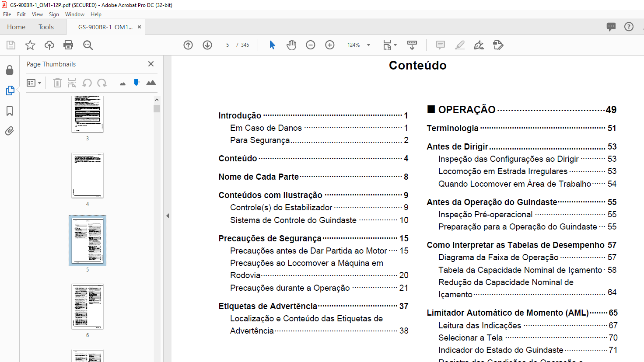644x362 pixels.
Task: Open the Edit menu
Action: (21, 14)
